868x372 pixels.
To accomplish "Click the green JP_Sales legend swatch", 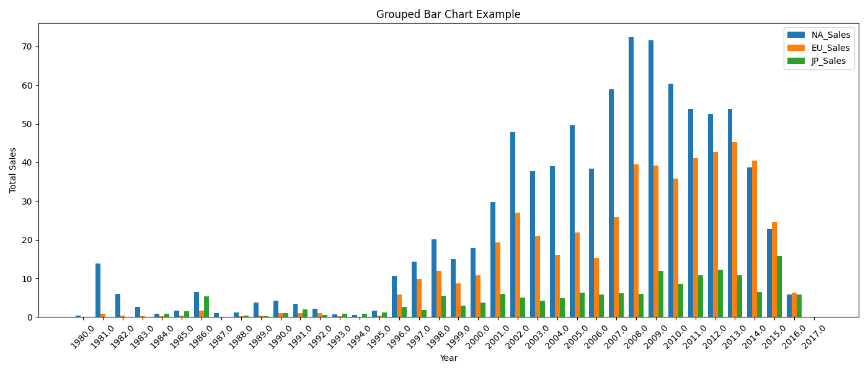I will click(796, 61).
